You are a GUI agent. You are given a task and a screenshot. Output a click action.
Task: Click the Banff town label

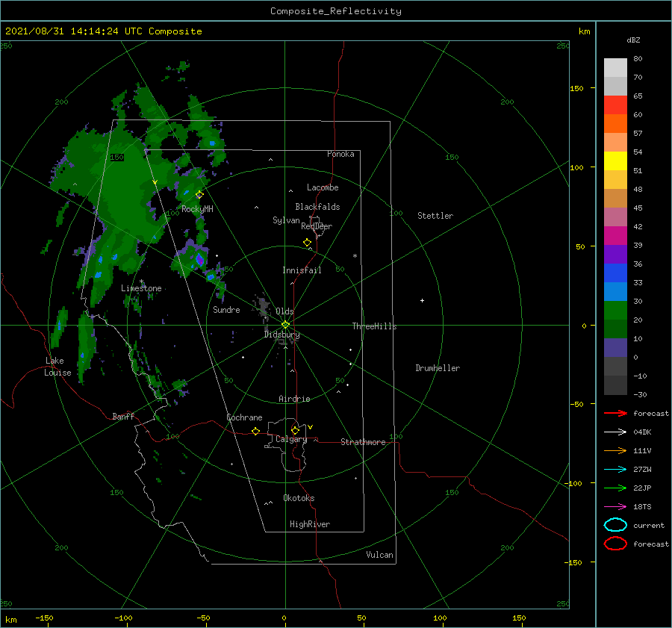pyautogui.click(x=123, y=416)
